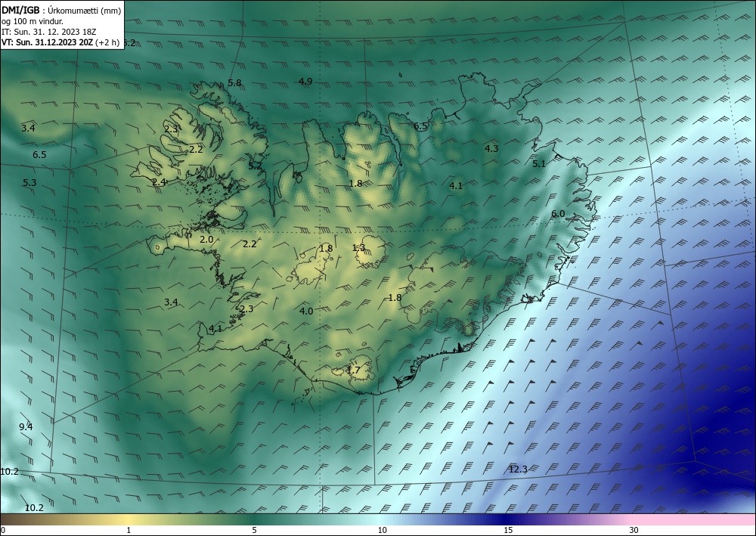Click the '0' tick on the color scale
This screenshot has width=756, height=536.
3,531
